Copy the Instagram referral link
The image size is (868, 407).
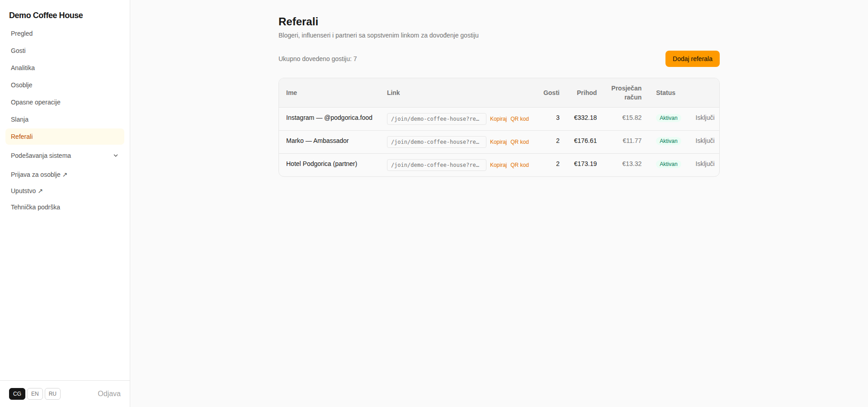coord(498,119)
